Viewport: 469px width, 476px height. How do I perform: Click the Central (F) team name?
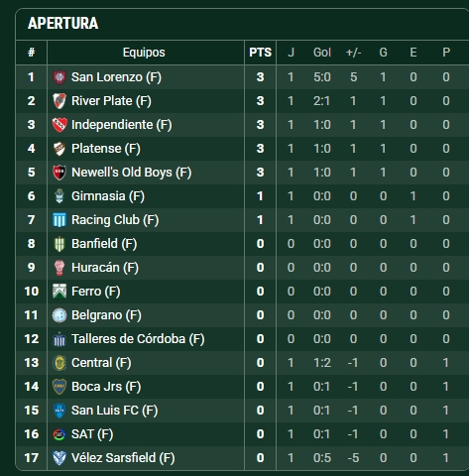[x=101, y=363]
